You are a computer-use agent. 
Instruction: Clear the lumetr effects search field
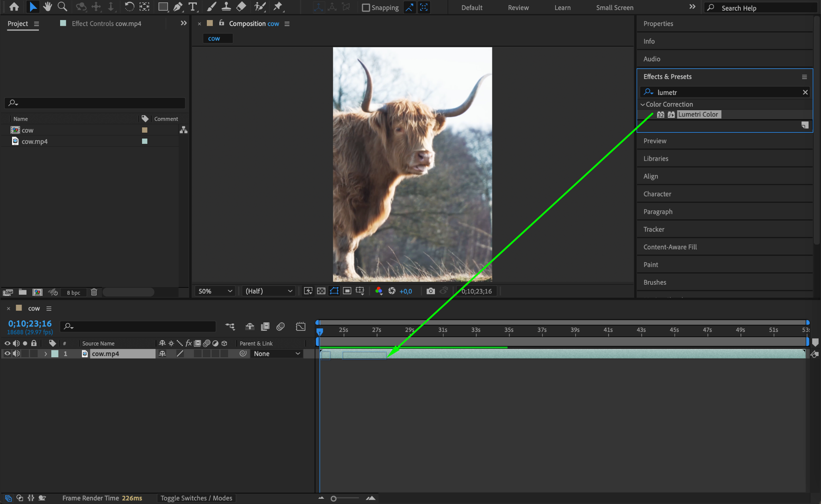click(805, 92)
